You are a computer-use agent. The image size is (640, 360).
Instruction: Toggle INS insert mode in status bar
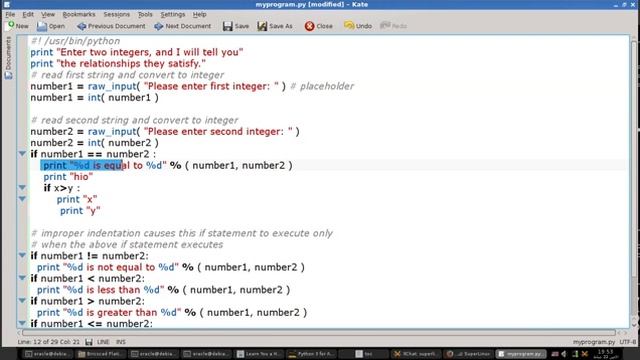pyautogui.click(x=121, y=342)
